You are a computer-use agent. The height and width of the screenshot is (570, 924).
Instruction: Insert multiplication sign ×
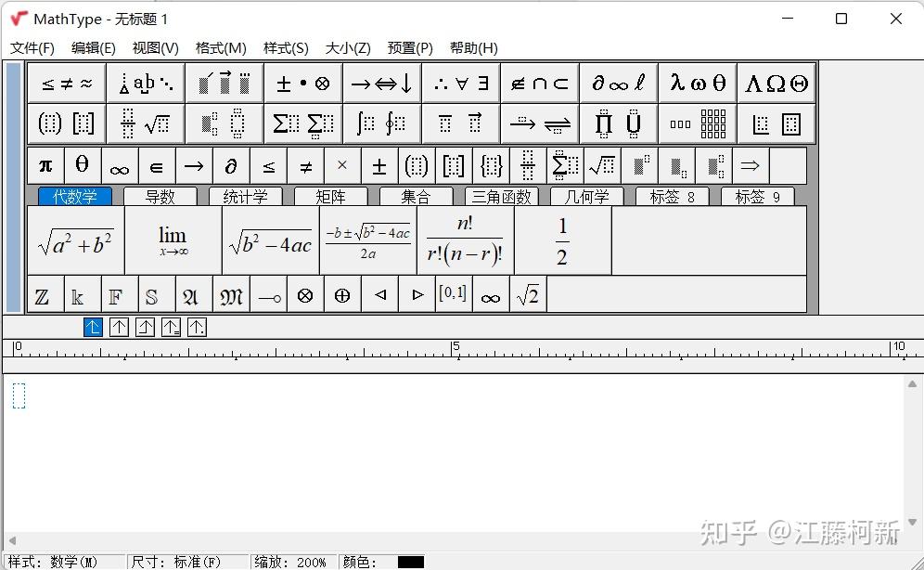click(x=342, y=166)
